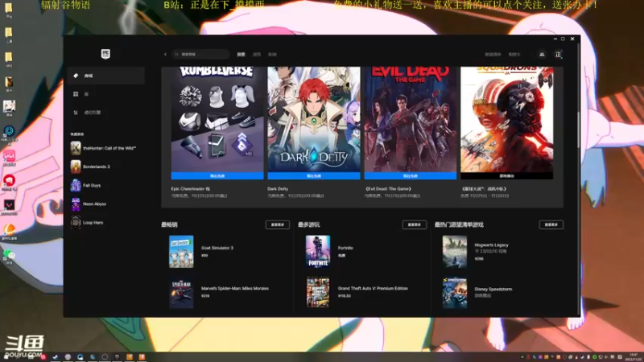
Task: Click the Fall Guys game icon
Action: (x=76, y=186)
